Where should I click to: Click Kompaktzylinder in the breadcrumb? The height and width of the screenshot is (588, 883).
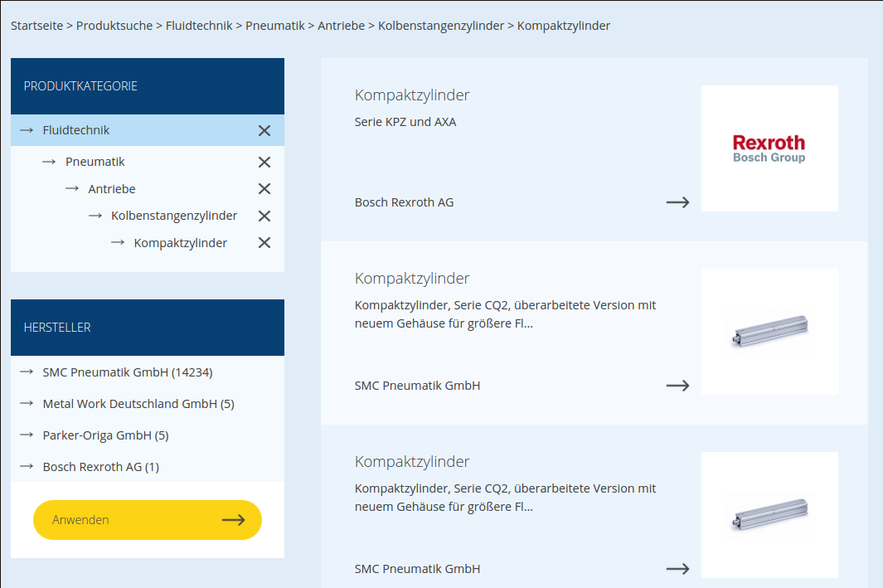pyautogui.click(x=564, y=26)
